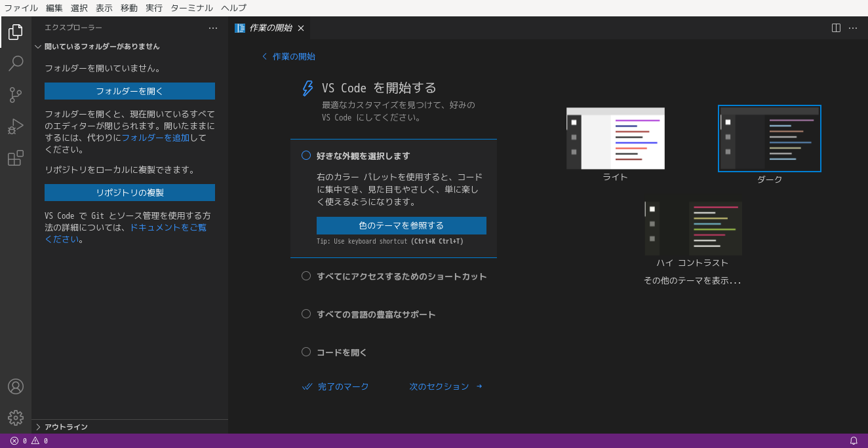The image size is (868, 448).
Task: Open the Manage gear icon
Action: 16,418
